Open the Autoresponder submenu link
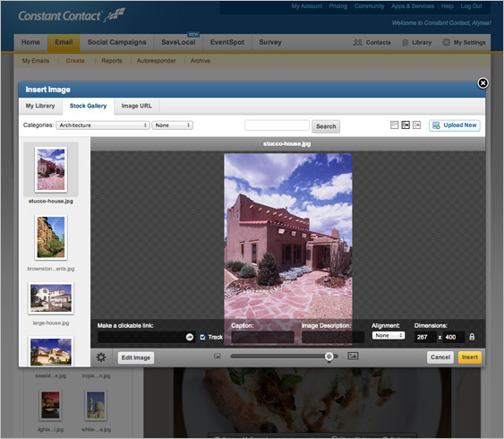Viewport: 504px width, 439px height. pyautogui.click(x=157, y=61)
